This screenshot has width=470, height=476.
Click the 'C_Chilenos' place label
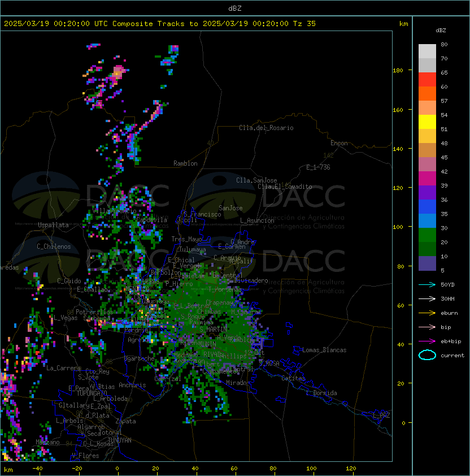[54, 246]
